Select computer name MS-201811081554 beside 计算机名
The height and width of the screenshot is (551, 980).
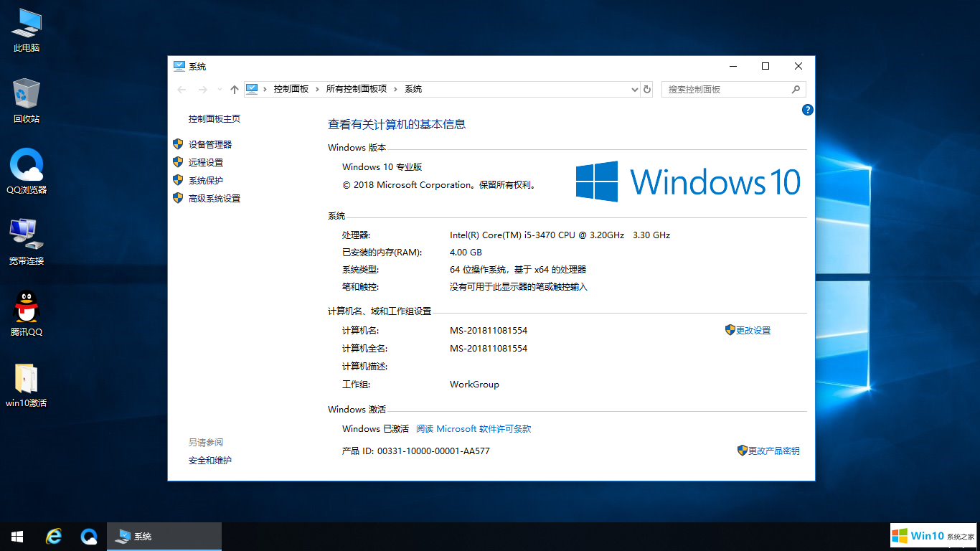point(489,330)
